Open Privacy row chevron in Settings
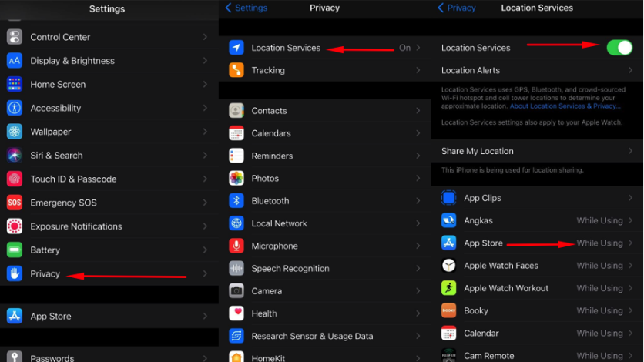 tap(205, 273)
